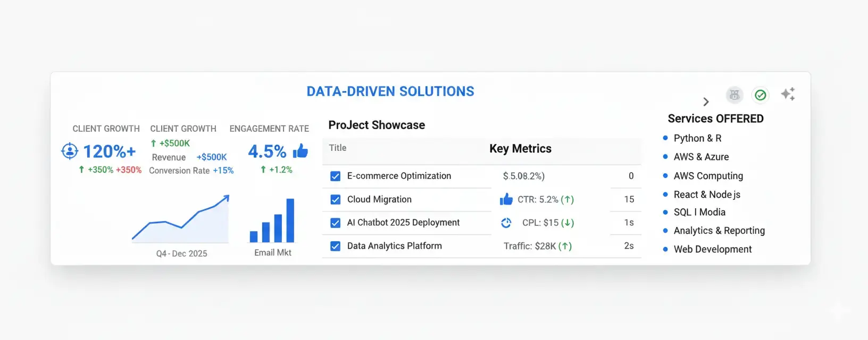Select the E-commerce Optimization row title
The width and height of the screenshot is (868, 340).
399,176
